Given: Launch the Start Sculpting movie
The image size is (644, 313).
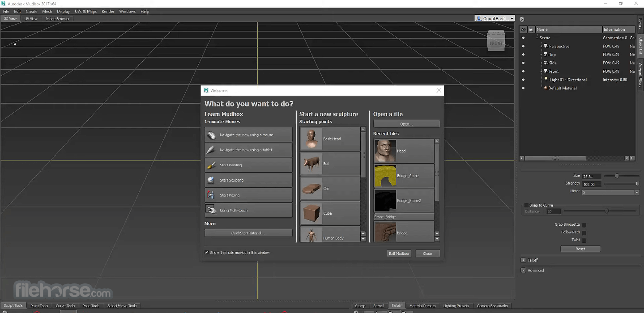Looking at the screenshot, I should [x=248, y=180].
